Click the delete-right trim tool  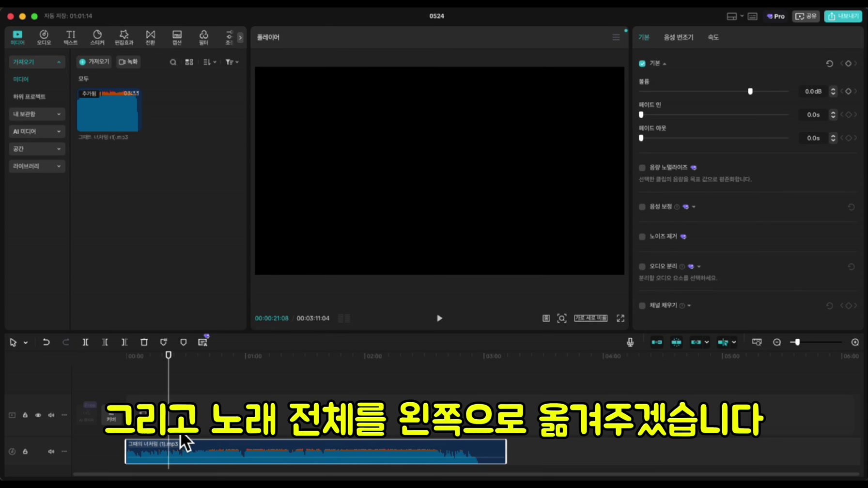[x=124, y=342]
